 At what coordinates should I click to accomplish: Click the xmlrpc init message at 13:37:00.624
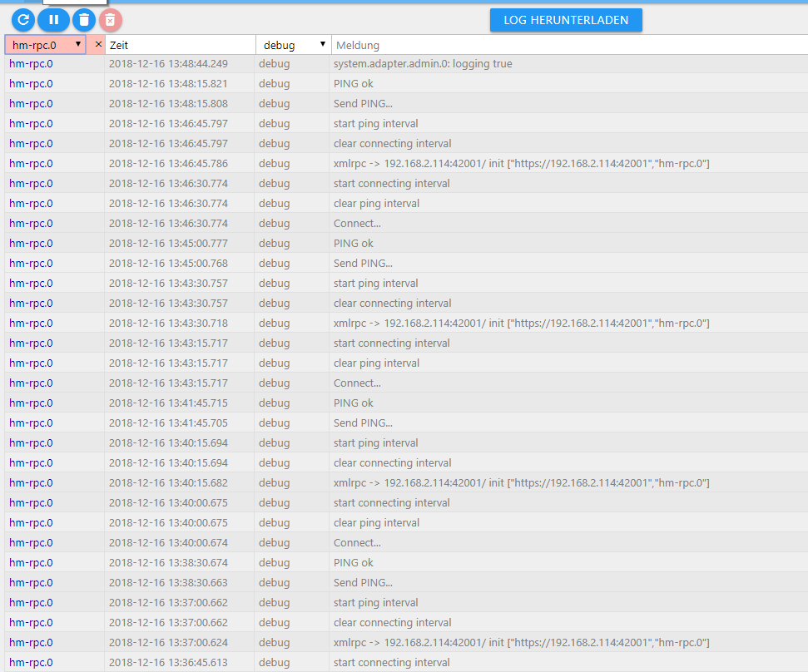pos(522,642)
